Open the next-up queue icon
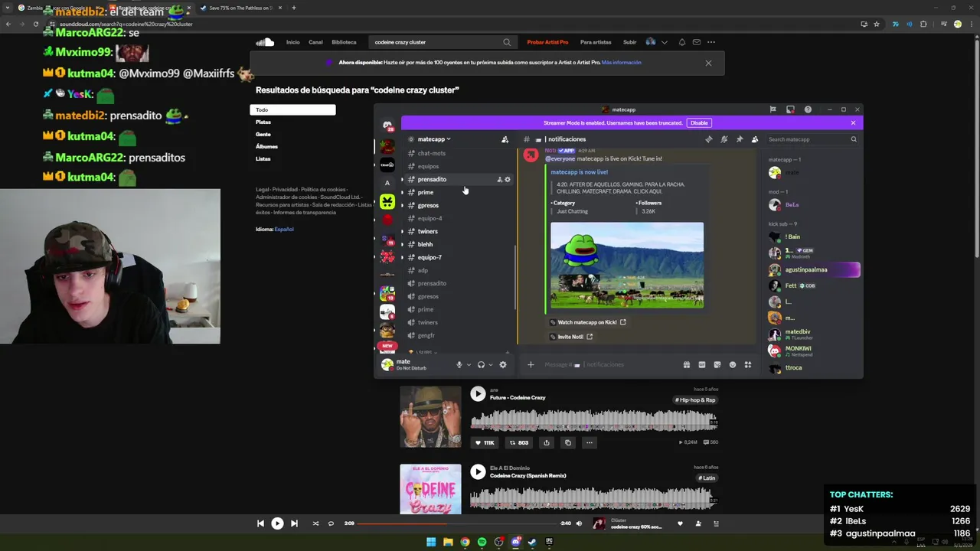 click(717, 523)
